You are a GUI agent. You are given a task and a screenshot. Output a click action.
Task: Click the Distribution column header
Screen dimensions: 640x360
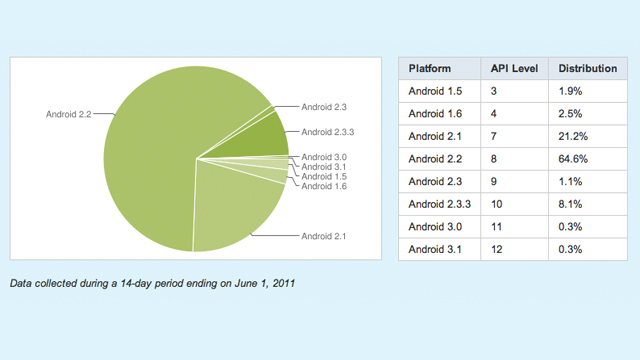pyautogui.click(x=588, y=69)
